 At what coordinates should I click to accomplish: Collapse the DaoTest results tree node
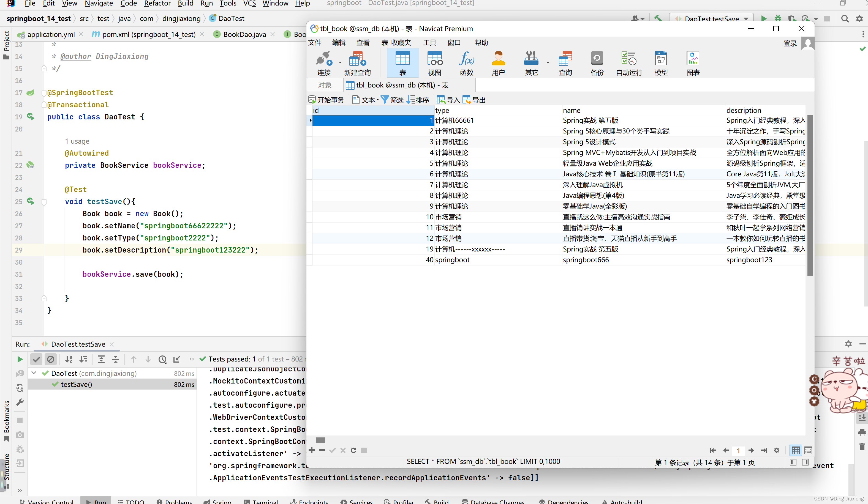[x=34, y=373]
